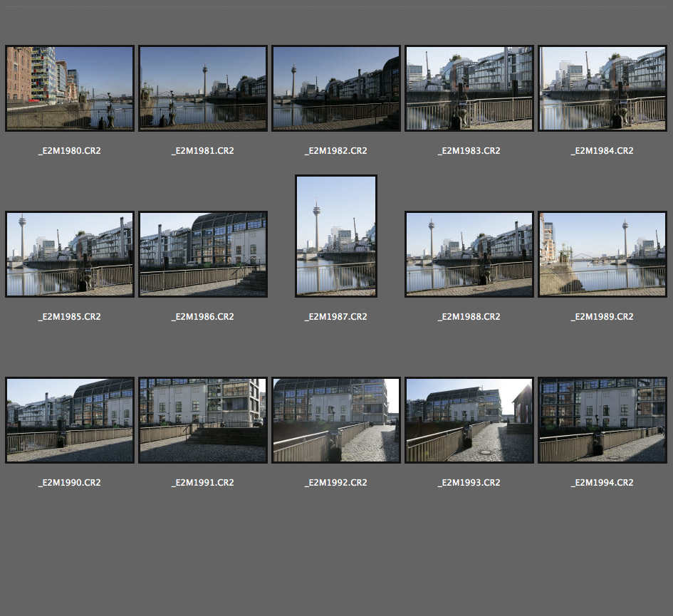Click the _E2M1990.CR2 filename caption
This screenshot has width=673, height=616.
[x=70, y=483]
